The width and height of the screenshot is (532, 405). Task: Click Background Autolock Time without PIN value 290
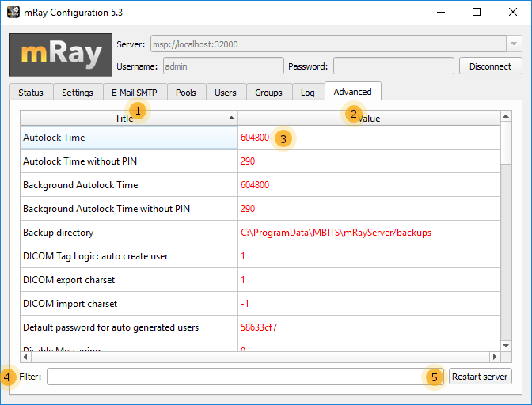point(248,208)
